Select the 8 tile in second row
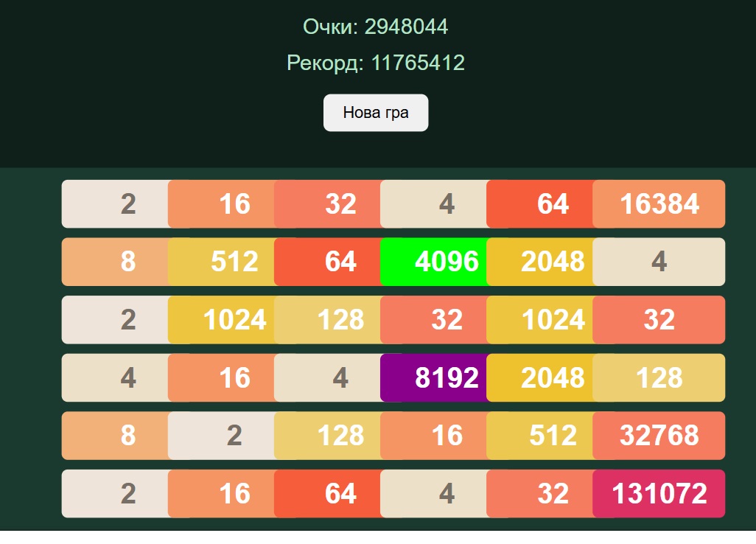The image size is (756, 544). coord(116,262)
